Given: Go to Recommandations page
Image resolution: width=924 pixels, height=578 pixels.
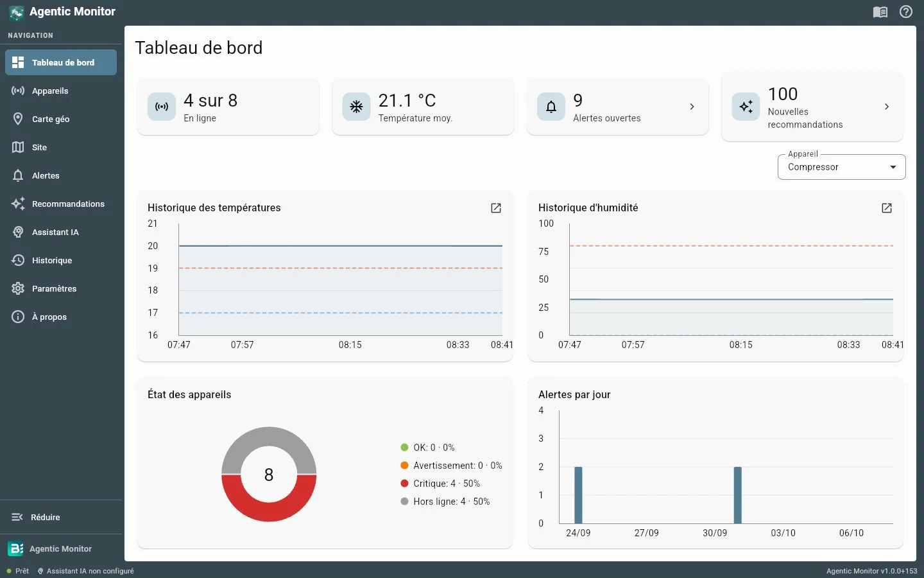Looking at the screenshot, I should coord(61,204).
